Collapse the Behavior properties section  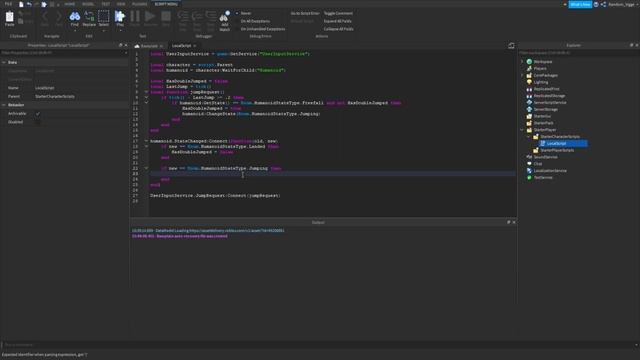tap(4, 105)
